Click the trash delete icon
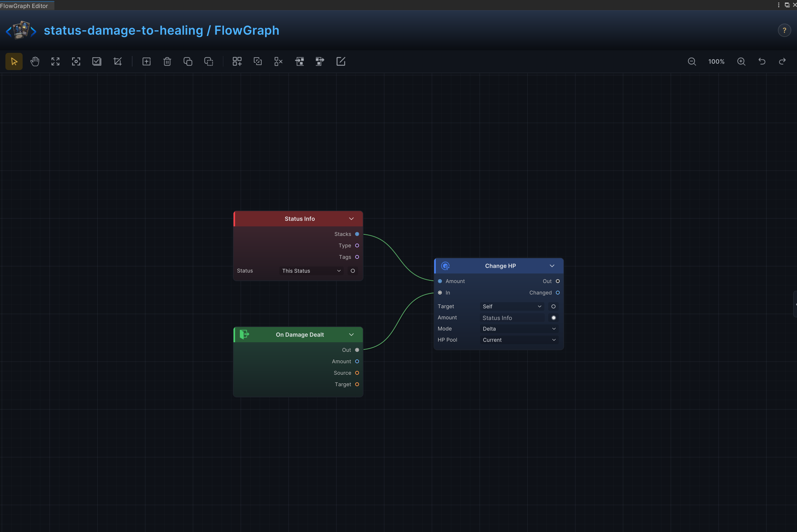Viewport: 797px width, 532px height. [x=167, y=61]
